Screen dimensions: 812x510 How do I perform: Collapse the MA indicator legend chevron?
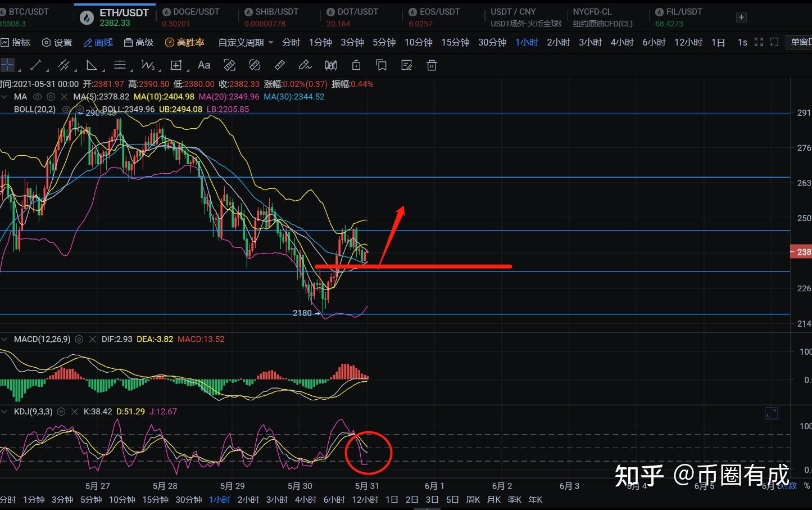[5, 97]
